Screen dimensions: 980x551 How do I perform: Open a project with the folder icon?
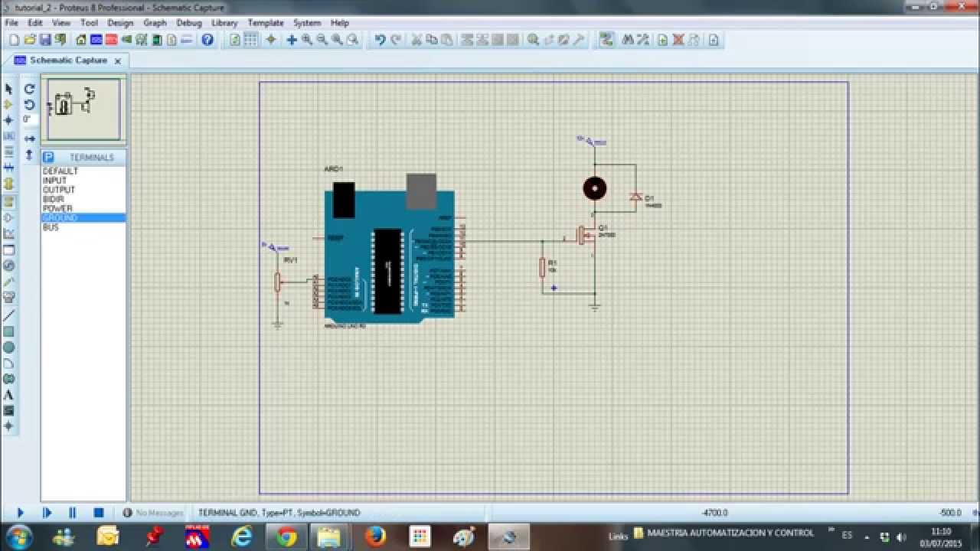point(30,40)
